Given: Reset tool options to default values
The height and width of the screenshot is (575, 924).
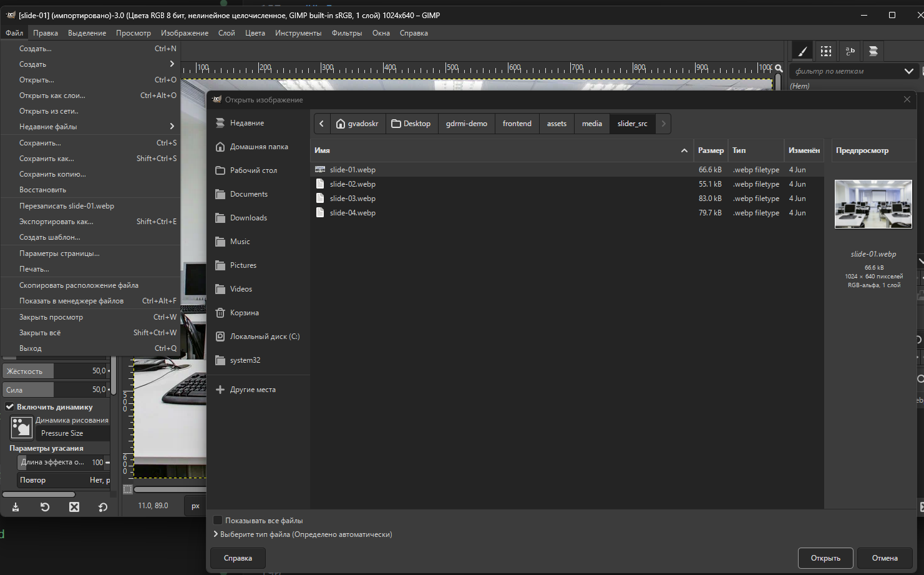Looking at the screenshot, I should [103, 507].
